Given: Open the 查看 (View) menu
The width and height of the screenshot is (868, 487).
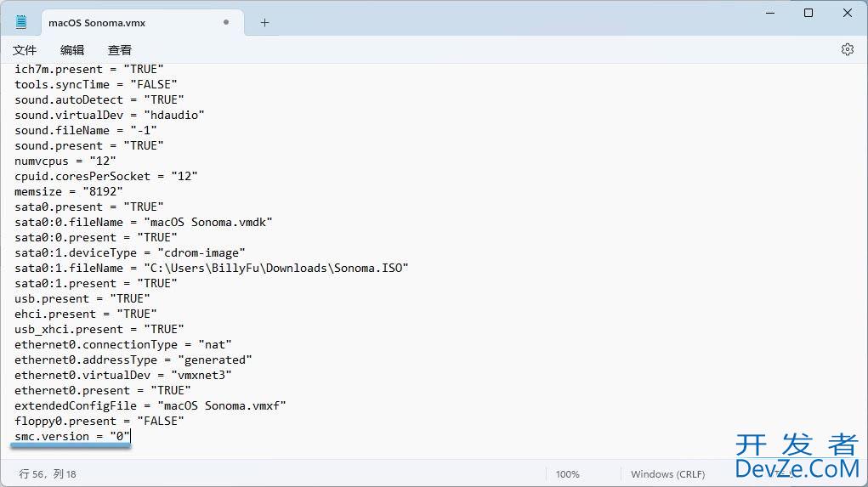Looking at the screenshot, I should click(120, 50).
